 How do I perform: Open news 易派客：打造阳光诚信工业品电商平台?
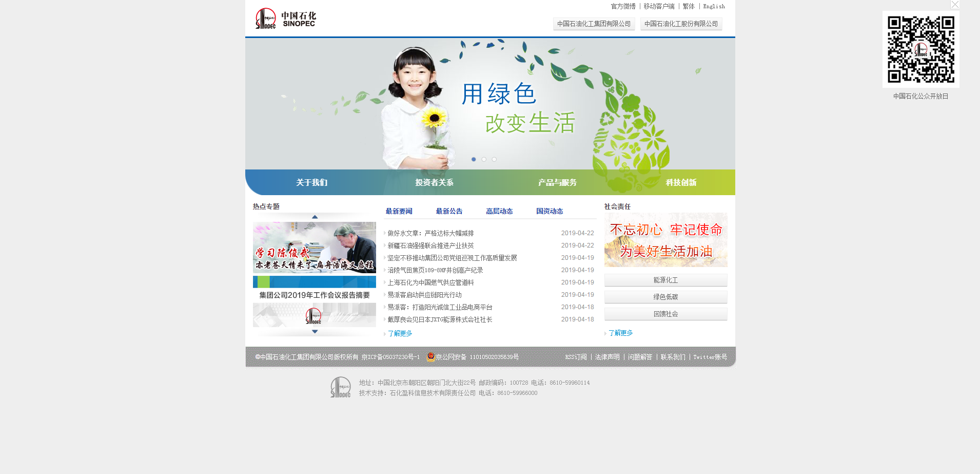pyautogui.click(x=440, y=307)
